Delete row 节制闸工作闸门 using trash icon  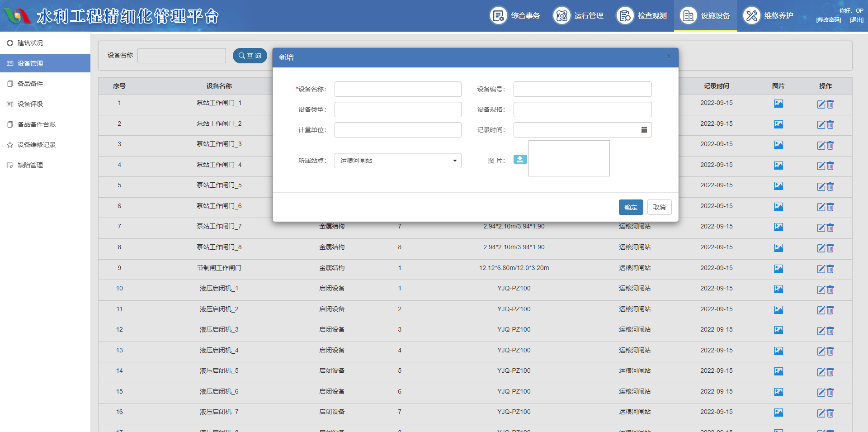click(x=830, y=269)
